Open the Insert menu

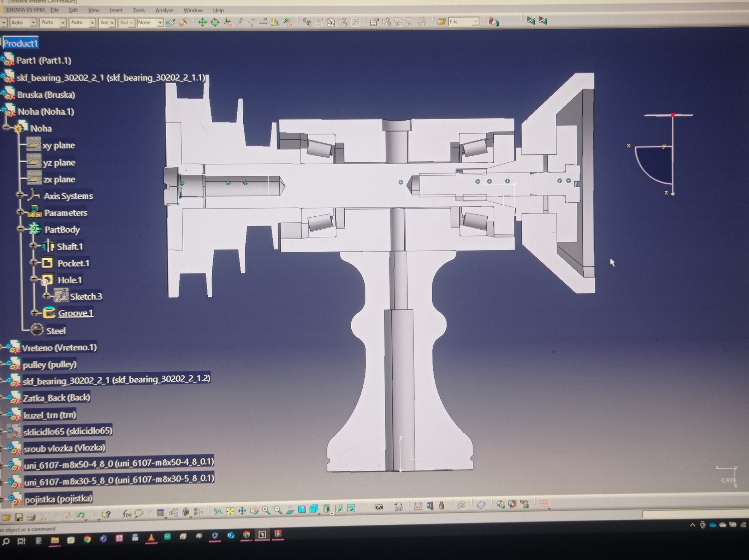pyautogui.click(x=116, y=11)
